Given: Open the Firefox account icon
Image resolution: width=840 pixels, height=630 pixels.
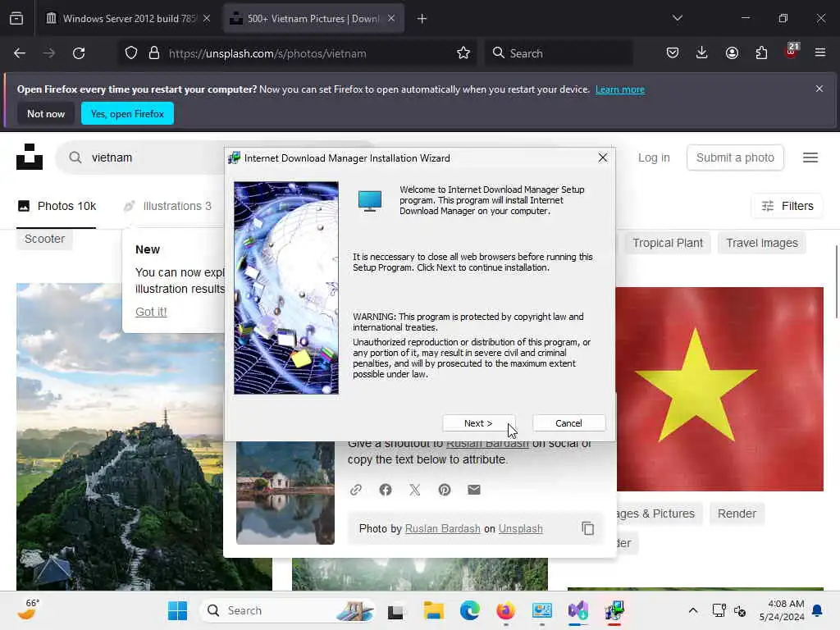Looking at the screenshot, I should click(x=732, y=52).
